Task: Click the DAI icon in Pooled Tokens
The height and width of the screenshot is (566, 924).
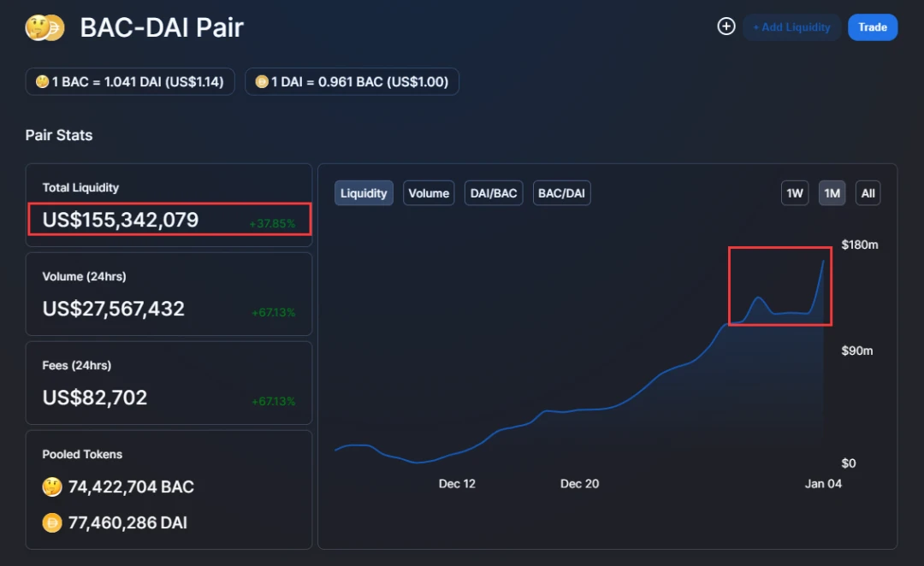Action: pyautogui.click(x=52, y=522)
